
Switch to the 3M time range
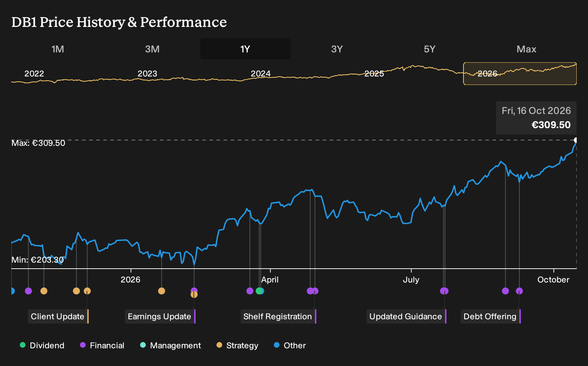click(152, 49)
